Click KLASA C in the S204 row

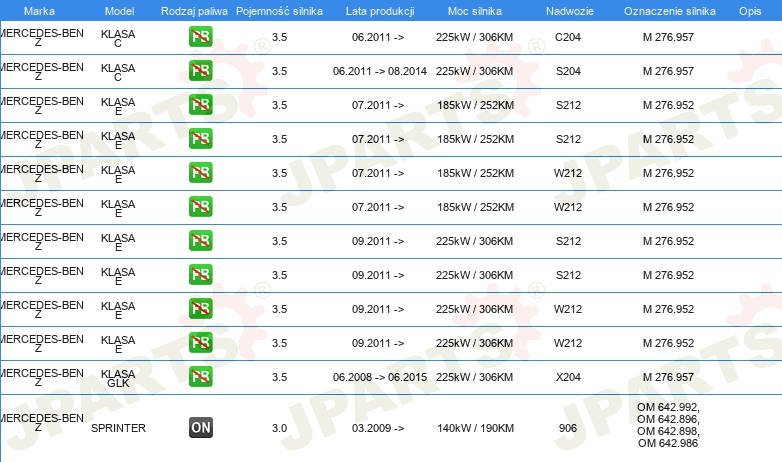coord(118,72)
